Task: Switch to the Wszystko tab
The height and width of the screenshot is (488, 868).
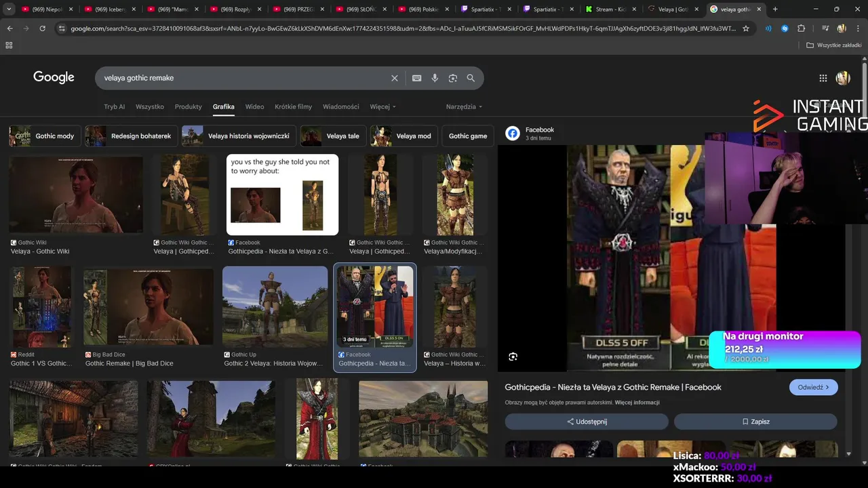Action: [150, 106]
